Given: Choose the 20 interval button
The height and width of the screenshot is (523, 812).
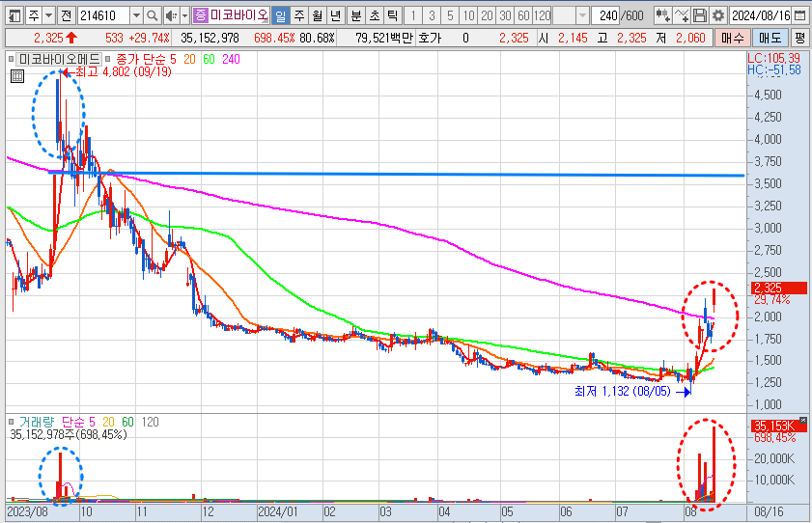Looking at the screenshot, I should tap(487, 15).
